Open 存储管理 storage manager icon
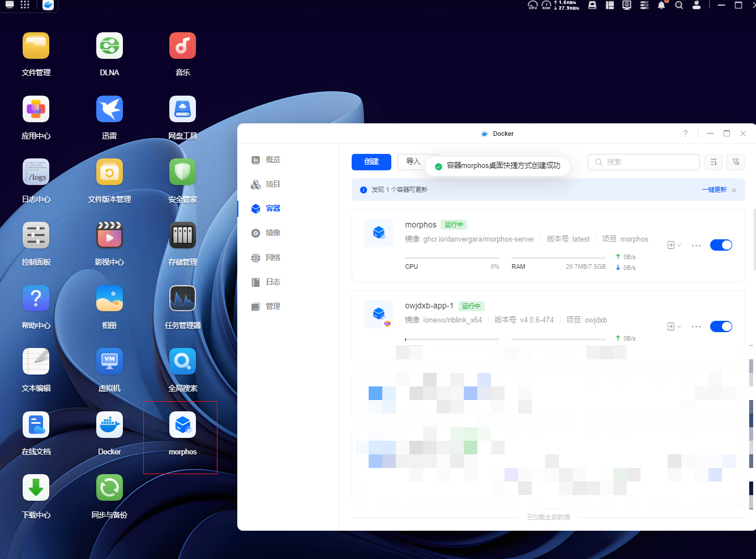 coord(182,235)
